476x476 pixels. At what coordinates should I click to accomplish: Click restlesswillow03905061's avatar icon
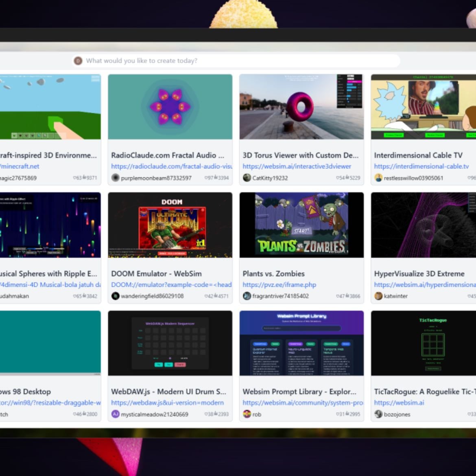[x=378, y=178]
